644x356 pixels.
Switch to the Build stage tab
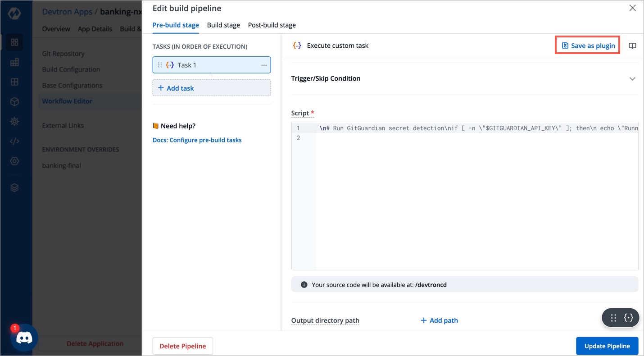[x=223, y=25]
